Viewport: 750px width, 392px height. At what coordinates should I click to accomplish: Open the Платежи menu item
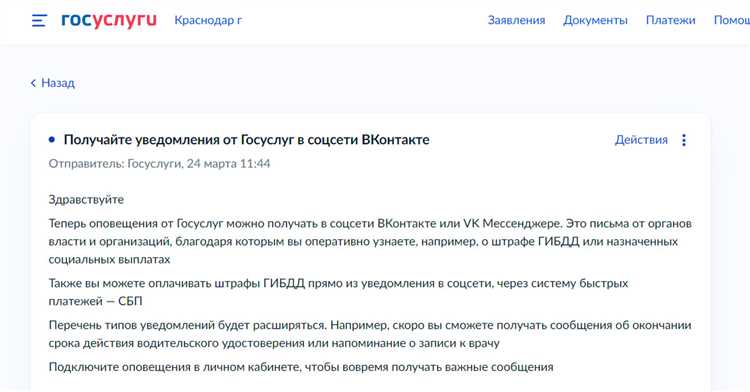671,20
